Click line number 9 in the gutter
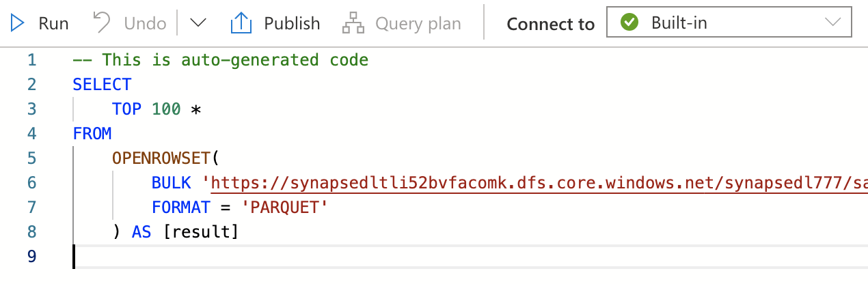Viewport: 868px width, 284px height. [x=31, y=257]
